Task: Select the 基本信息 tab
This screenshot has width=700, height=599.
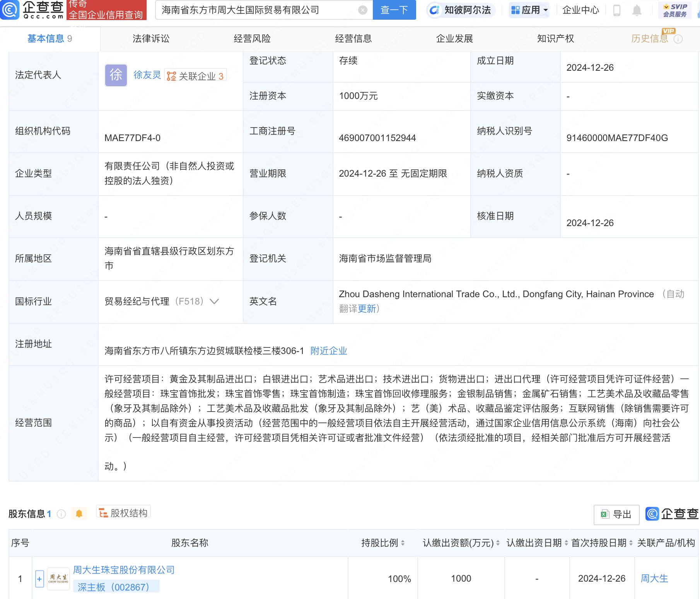Action: click(x=50, y=39)
